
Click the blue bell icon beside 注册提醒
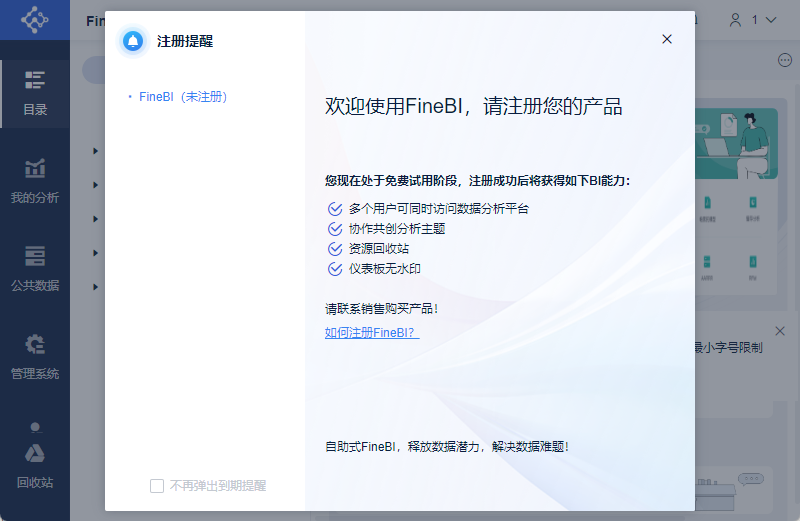click(x=133, y=41)
